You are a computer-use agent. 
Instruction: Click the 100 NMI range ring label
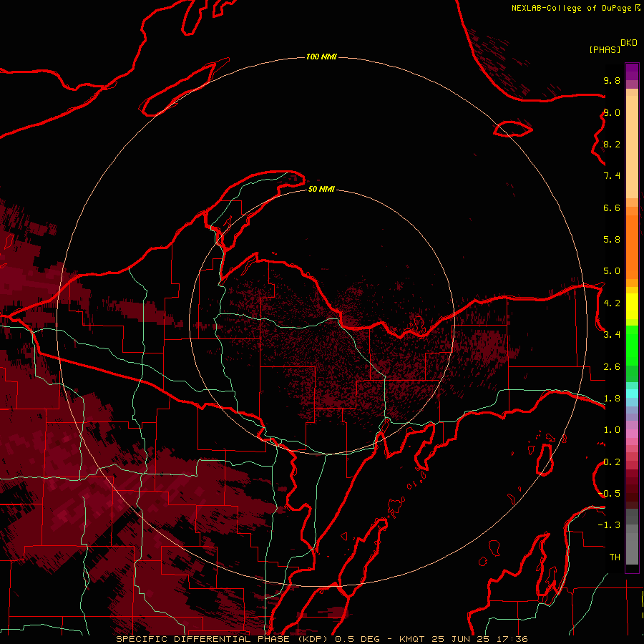point(321,57)
